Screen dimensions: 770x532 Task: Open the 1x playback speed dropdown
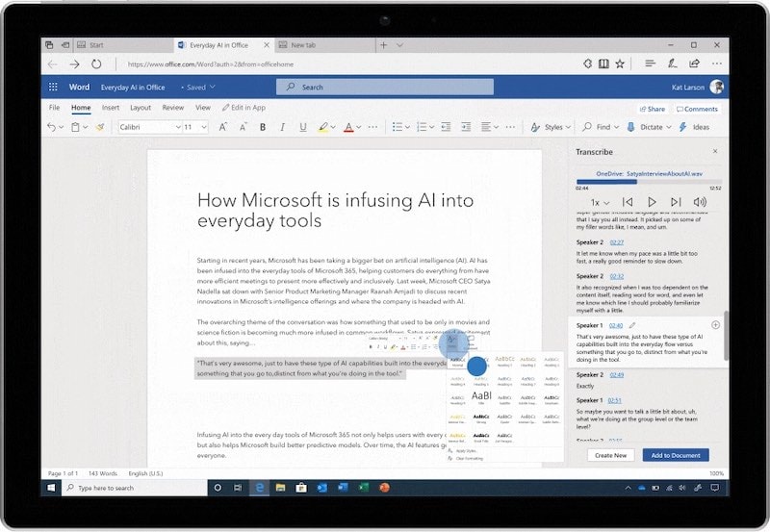click(x=600, y=202)
